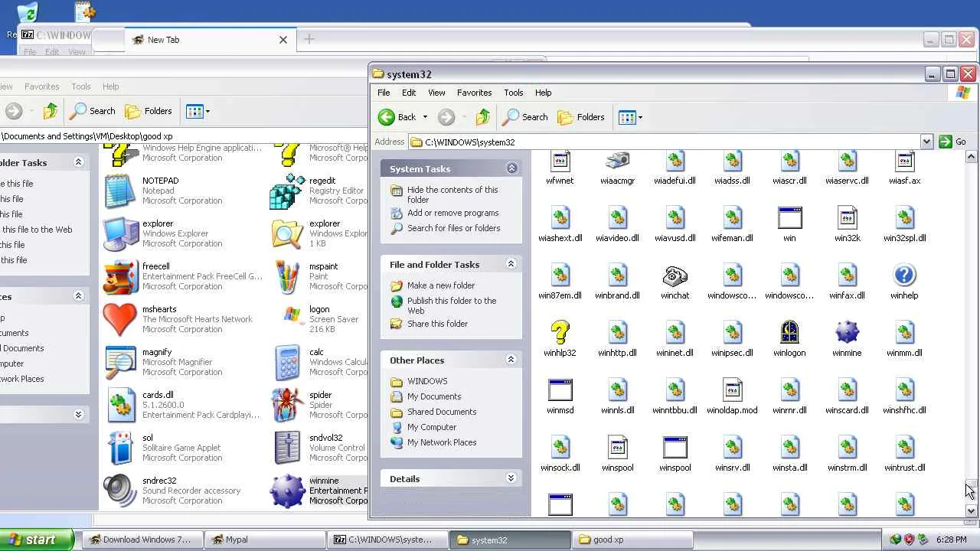Open the Favorites menu in system32 window
980x551 pixels.
[474, 93]
